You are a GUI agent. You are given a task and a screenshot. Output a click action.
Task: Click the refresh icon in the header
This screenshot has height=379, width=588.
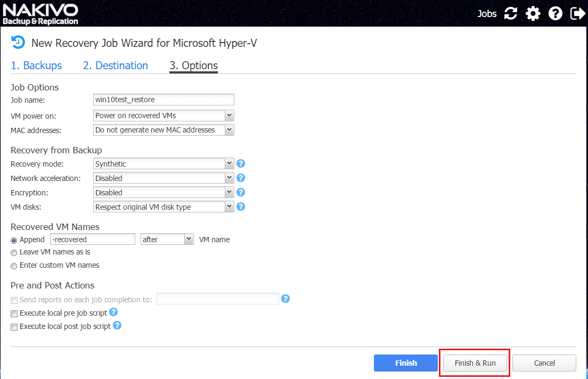(511, 14)
